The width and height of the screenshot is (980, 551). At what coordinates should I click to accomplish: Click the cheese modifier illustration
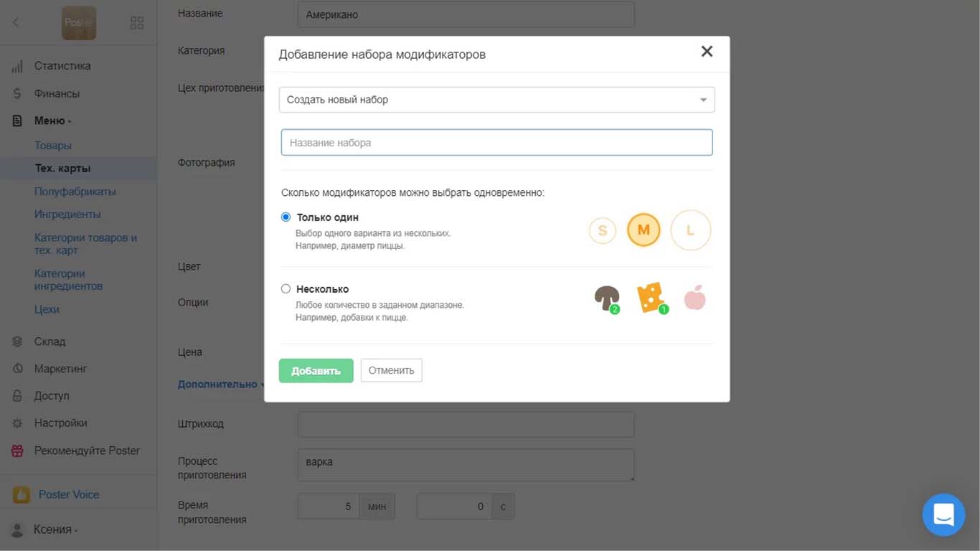(x=651, y=298)
